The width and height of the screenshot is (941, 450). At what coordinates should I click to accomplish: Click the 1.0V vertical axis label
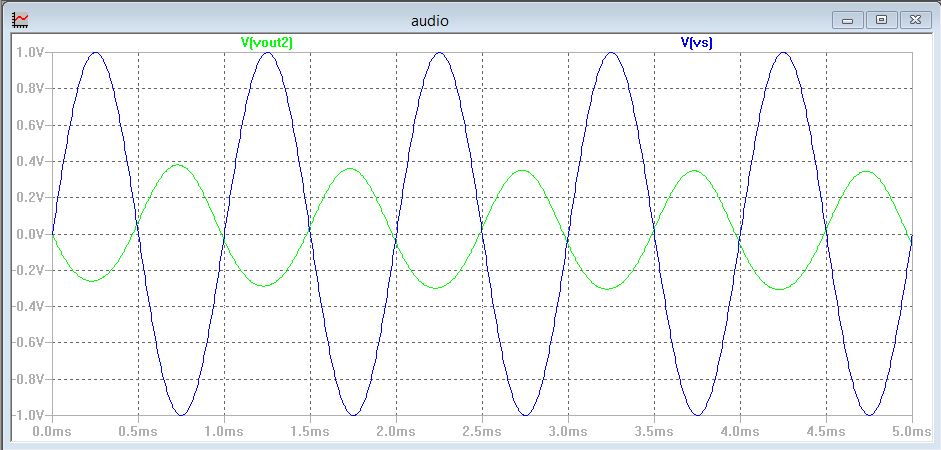30,53
